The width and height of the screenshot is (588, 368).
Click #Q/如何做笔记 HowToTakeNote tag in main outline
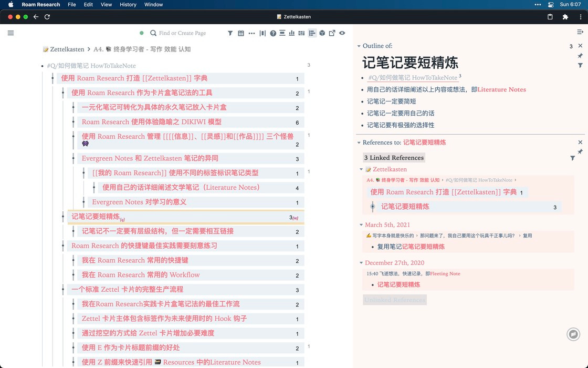coord(91,66)
